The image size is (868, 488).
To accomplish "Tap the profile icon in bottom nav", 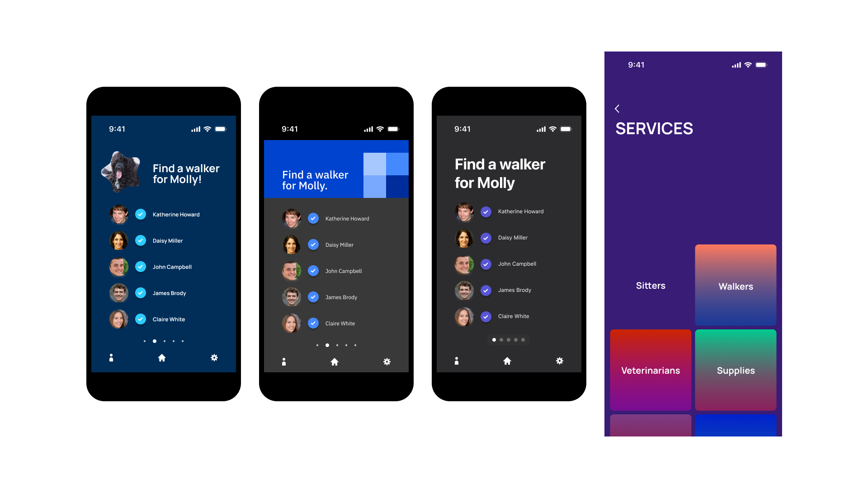I will pyautogui.click(x=111, y=357).
